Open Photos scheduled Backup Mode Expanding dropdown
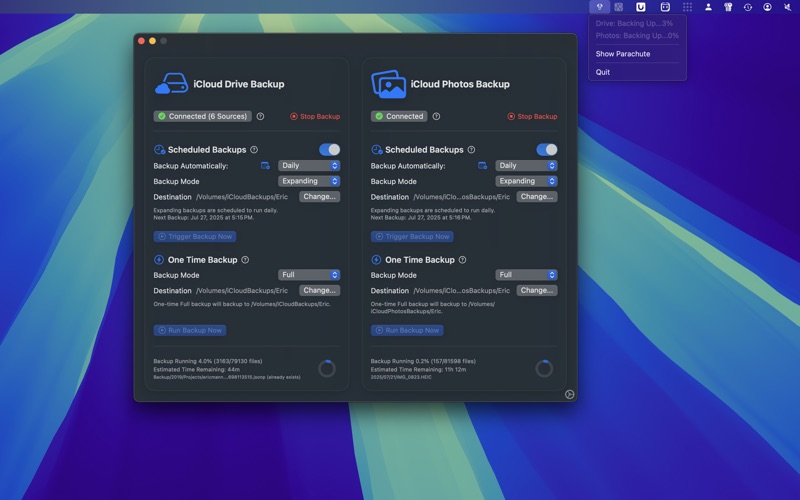 (527, 181)
